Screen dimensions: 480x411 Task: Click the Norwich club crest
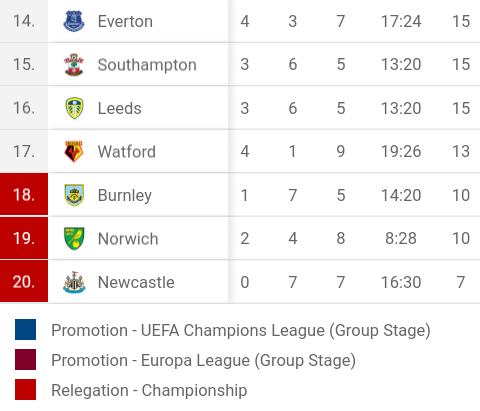click(x=74, y=239)
